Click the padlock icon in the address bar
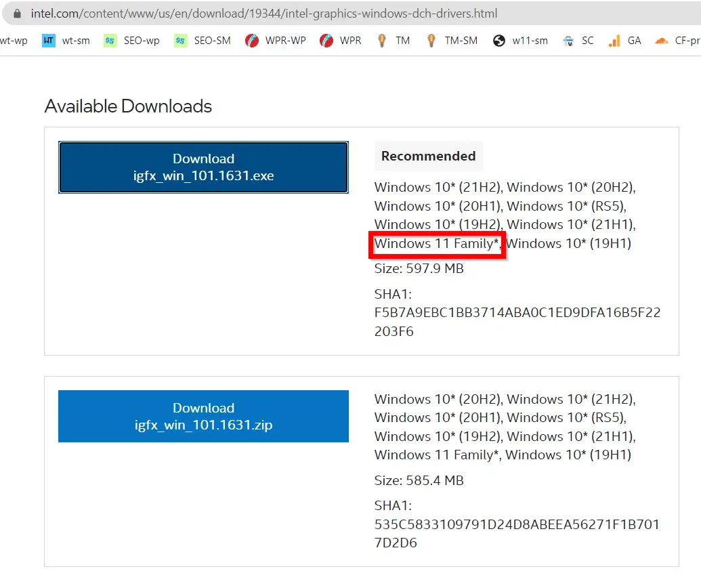This screenshot has width=701, height=588. click(17, 14)
